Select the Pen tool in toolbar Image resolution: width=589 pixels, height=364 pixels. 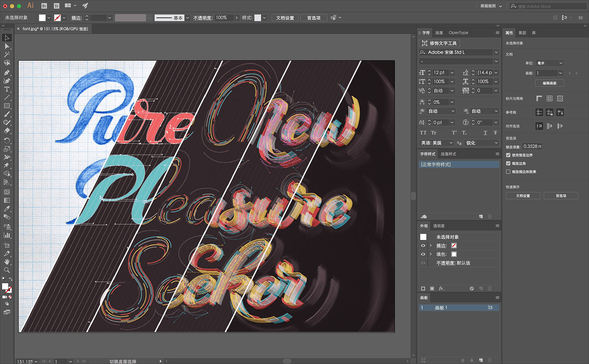[7, 73]
